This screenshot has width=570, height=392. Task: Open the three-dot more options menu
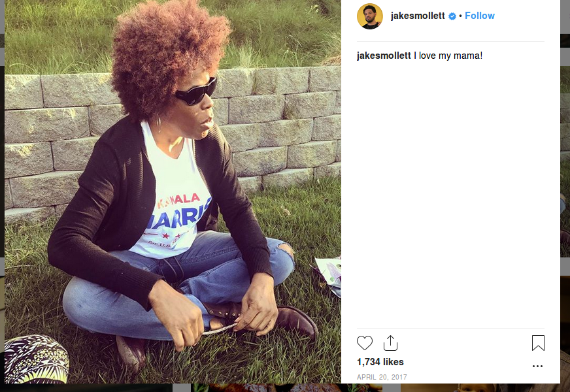pyautogui.click(x=538, y=366)
